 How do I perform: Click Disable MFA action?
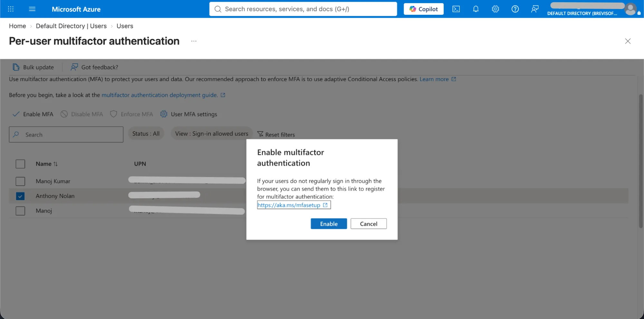click(82, 114)
